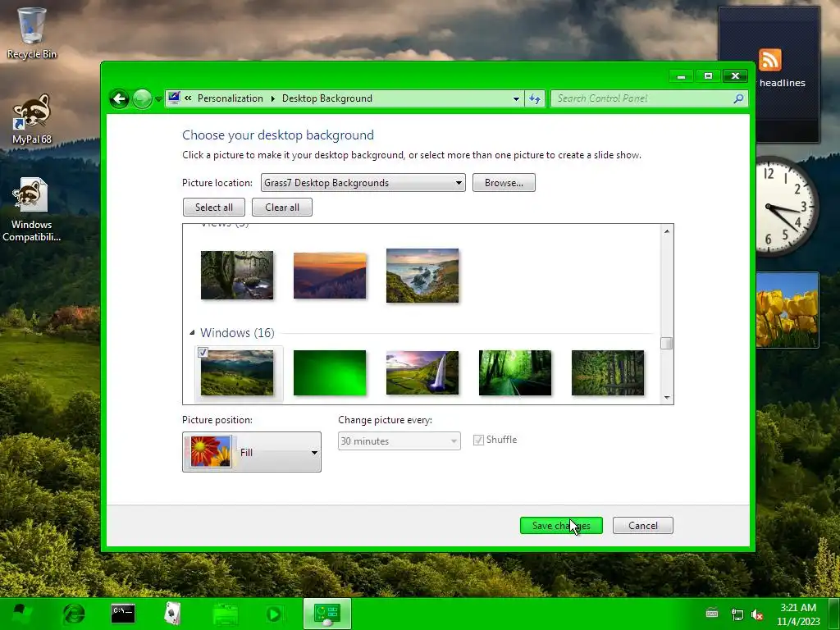Click the keyboard tray icon
840x630 pixels.
coord(712,614)
